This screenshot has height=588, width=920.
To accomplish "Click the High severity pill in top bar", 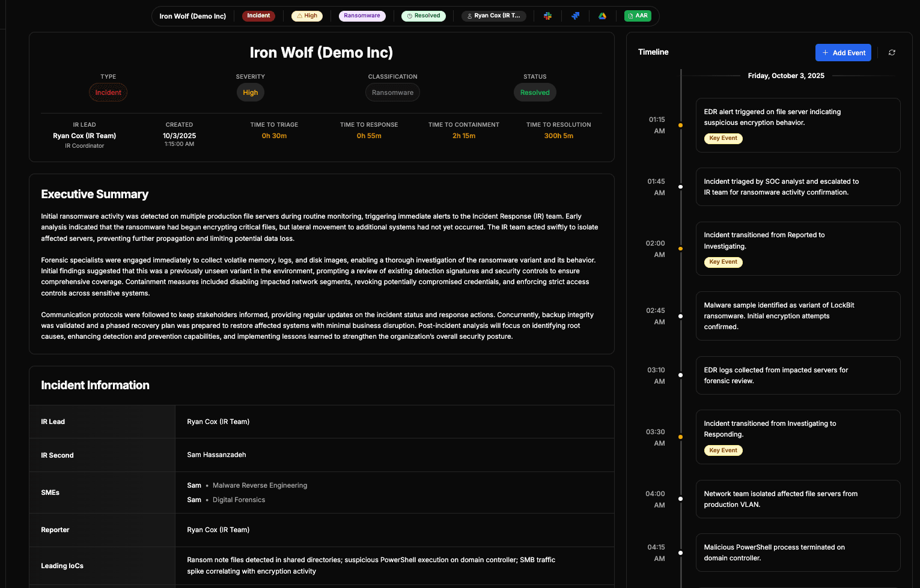I will click(307, 16).
